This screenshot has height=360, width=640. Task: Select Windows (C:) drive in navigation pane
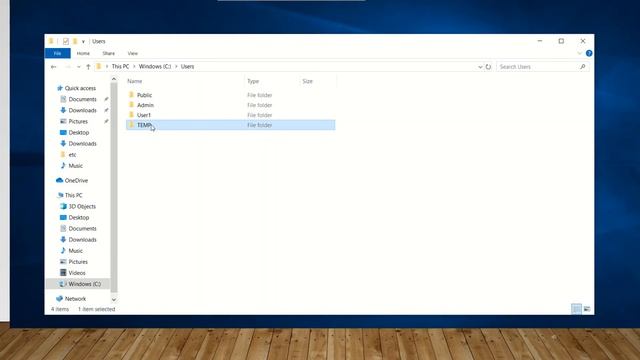(x=78, y=284)
